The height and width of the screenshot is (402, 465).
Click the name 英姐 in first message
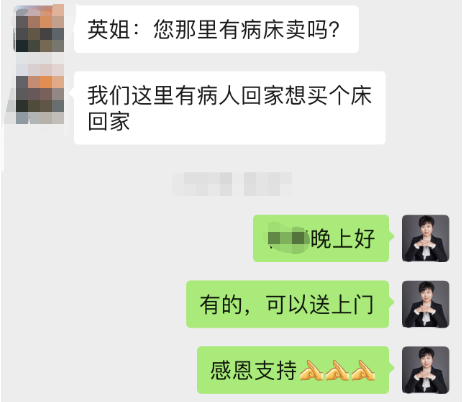click(108, 29)
